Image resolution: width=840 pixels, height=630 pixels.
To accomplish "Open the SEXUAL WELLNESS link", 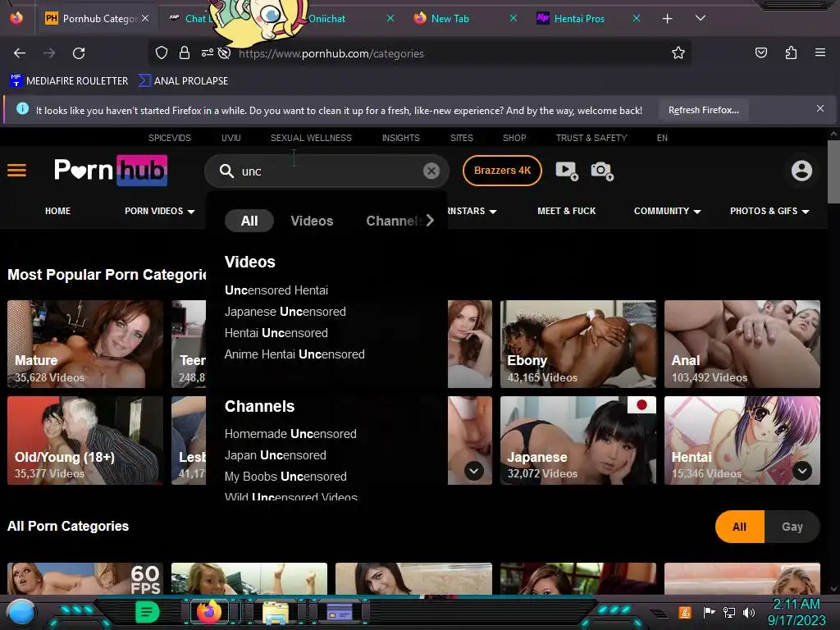I will (311, 138).
